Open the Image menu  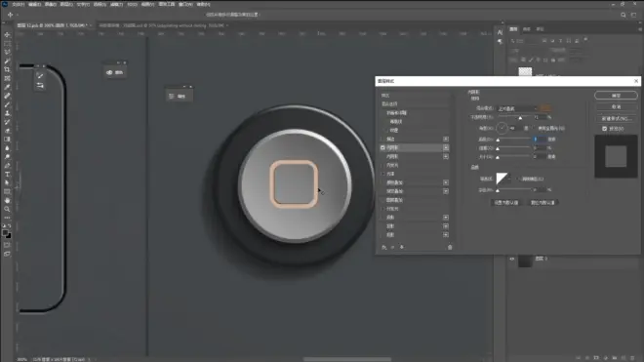[x=51, y=4]
